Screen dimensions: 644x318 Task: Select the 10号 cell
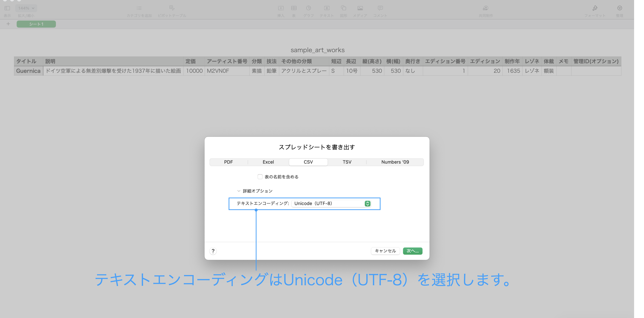pos(352,71)
